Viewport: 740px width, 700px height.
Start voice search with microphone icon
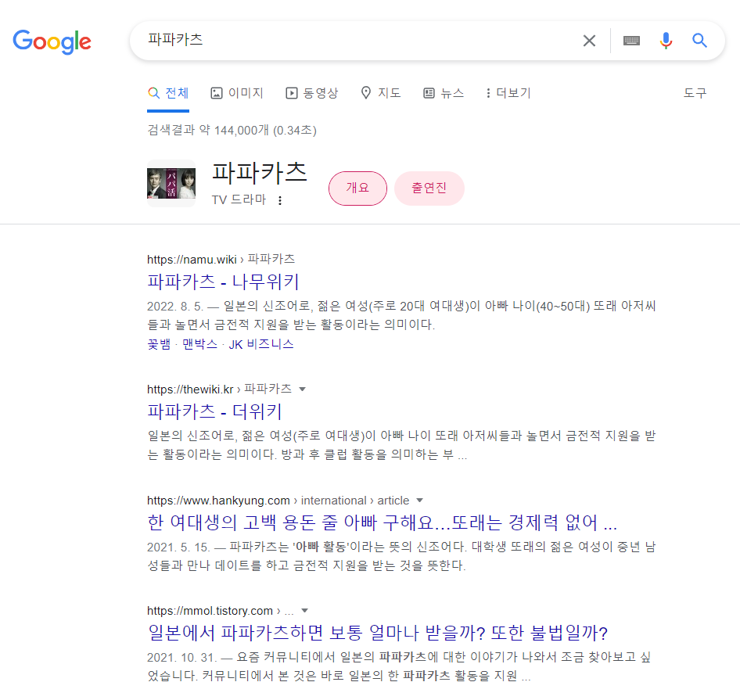click(666, 41)
